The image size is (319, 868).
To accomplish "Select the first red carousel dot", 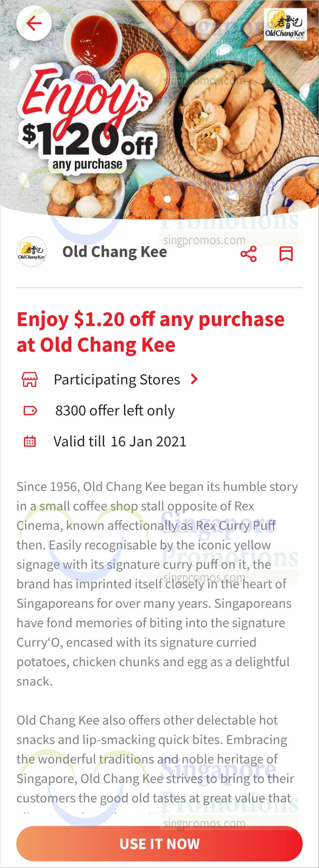I will pos(152,199).
